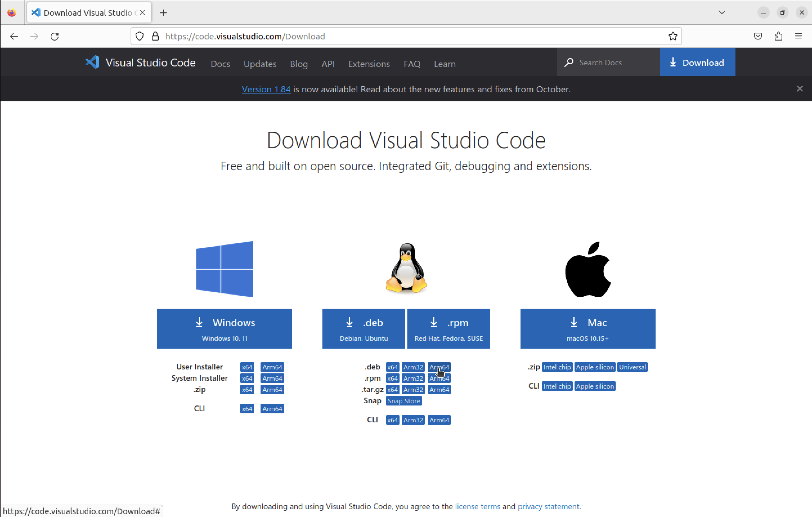The width and height of the screenshot is (812, 517).
Task: Reload the current page
Action: (55, 36)
